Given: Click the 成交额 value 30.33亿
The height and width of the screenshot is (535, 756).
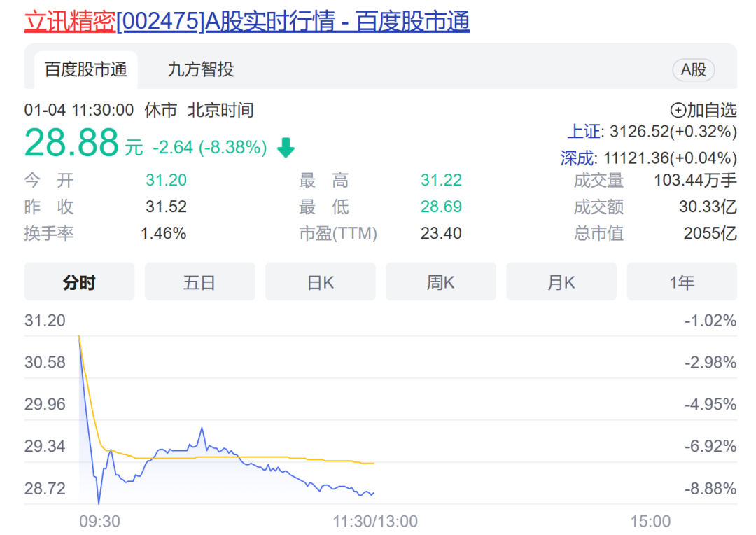Looking at the screenshot, I should coord(708,207).
